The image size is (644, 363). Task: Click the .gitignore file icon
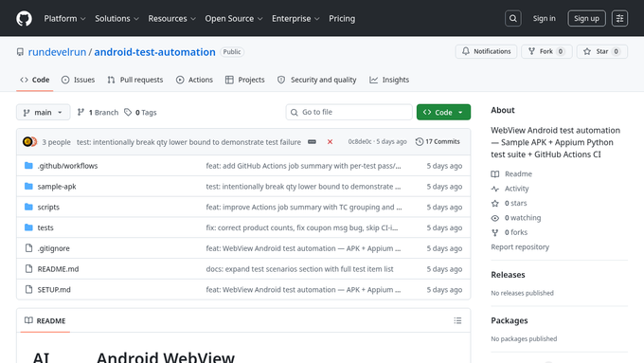(x=28, y=248)
